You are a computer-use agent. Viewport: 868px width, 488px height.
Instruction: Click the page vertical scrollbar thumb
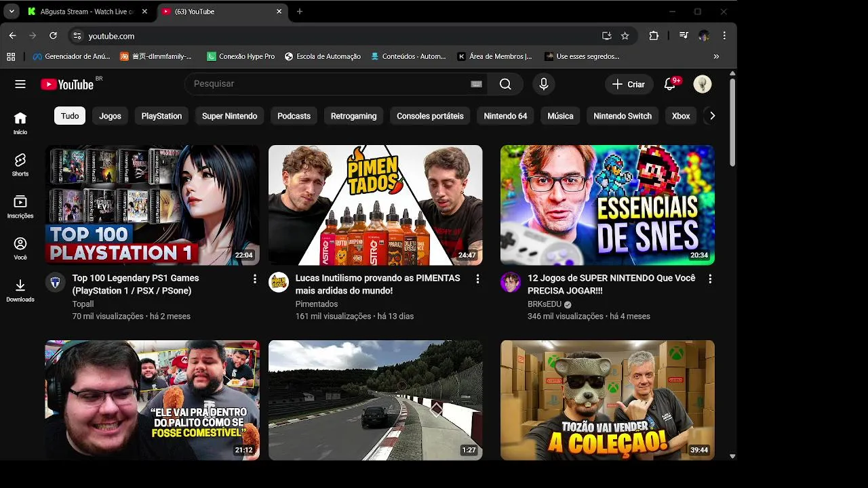732,122
